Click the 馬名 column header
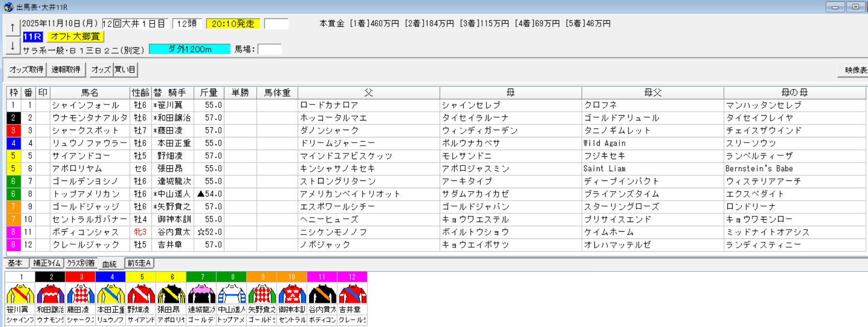 point(90,93)
